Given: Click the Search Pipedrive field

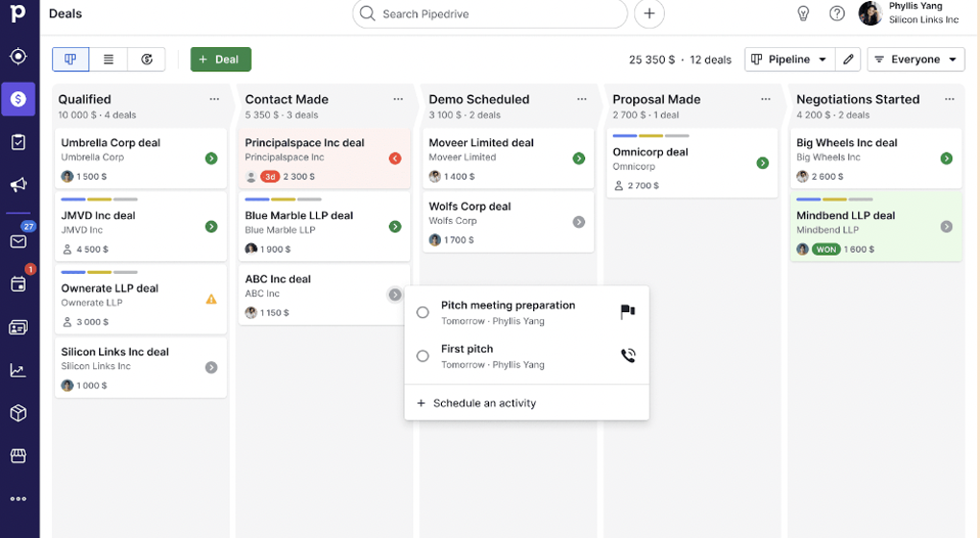Looking at the screenshot, I should click(490, 14).
